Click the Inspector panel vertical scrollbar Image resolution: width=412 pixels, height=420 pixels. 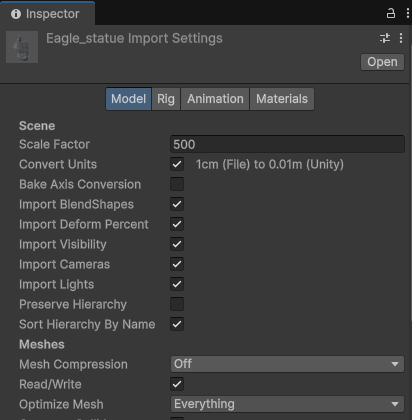[410, 183]
